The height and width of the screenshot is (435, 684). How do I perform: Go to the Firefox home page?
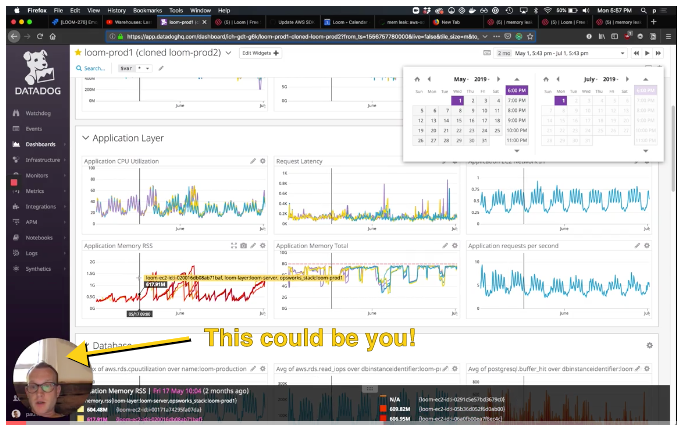[53, 37]
